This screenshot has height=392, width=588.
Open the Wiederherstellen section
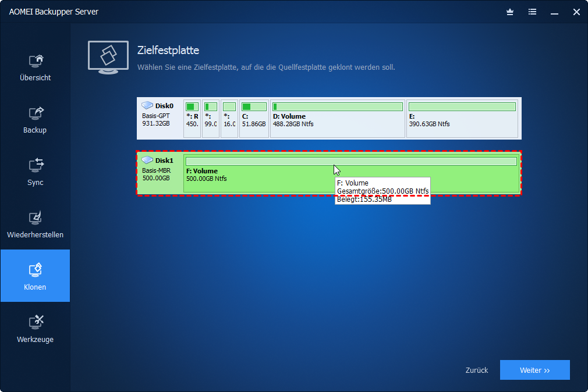(36, 224)
